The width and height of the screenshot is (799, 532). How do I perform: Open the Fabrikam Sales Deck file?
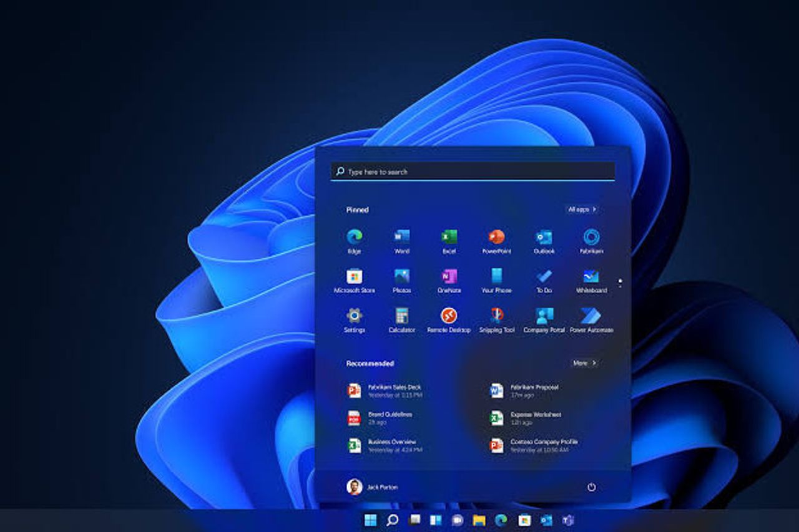tap(386, 390)
